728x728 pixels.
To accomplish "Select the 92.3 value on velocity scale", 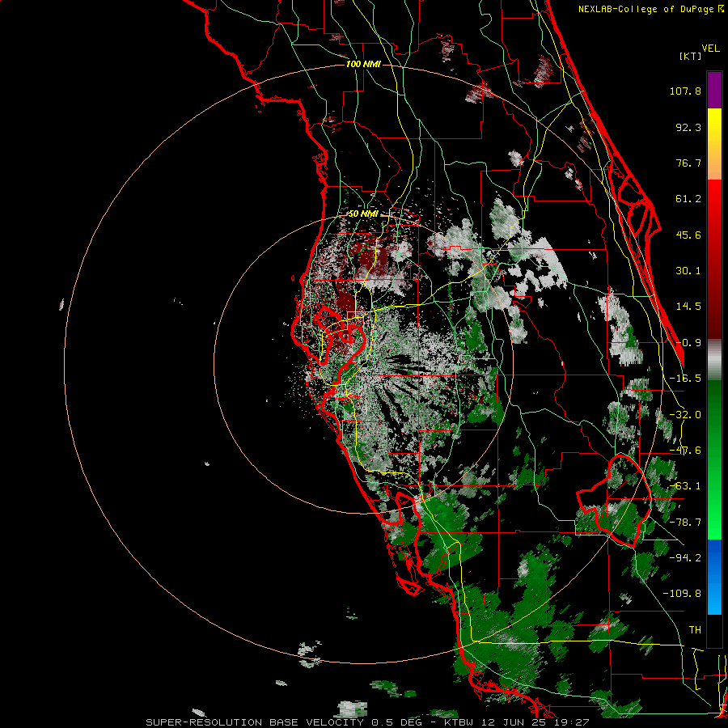I will (688, 127).
